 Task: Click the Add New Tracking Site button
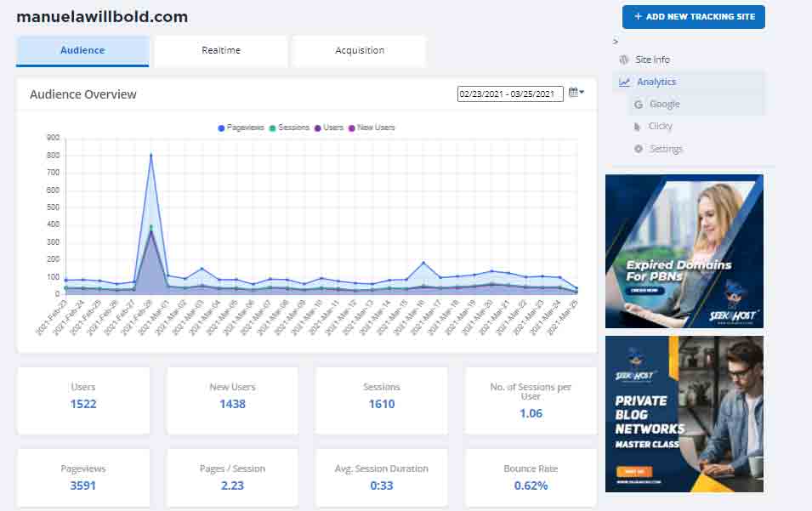point(693,16)
